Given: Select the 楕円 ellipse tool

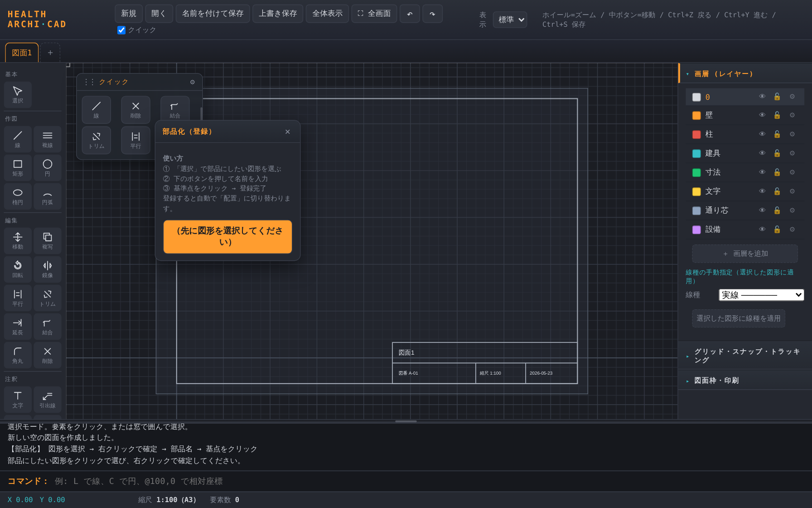Looking at the screenshot, I should click(18, 196).
